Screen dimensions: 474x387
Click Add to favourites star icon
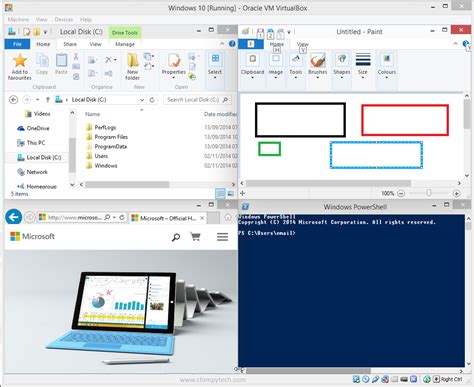click(20, 61)
